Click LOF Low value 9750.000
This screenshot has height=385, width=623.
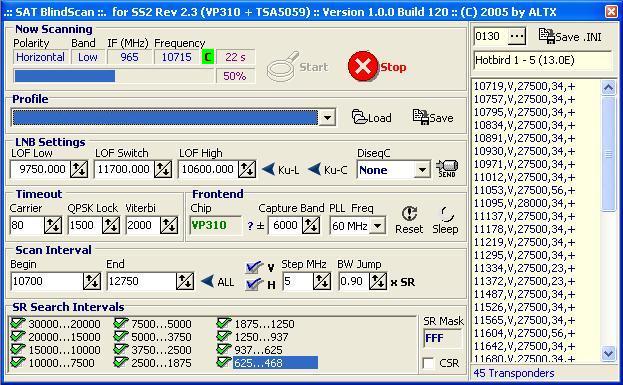tap(40, 170)
